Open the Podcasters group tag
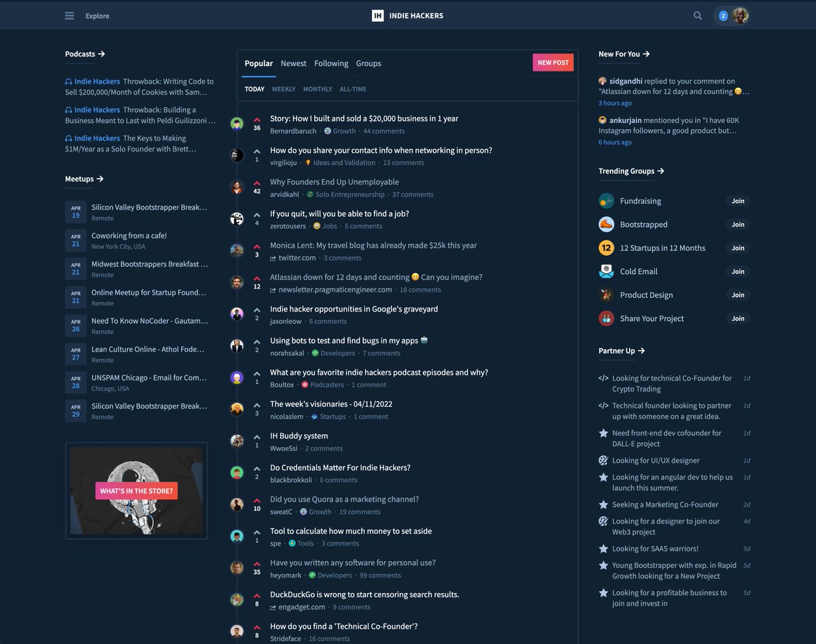This screenshot has width=816, height=644. click(327, 385)
